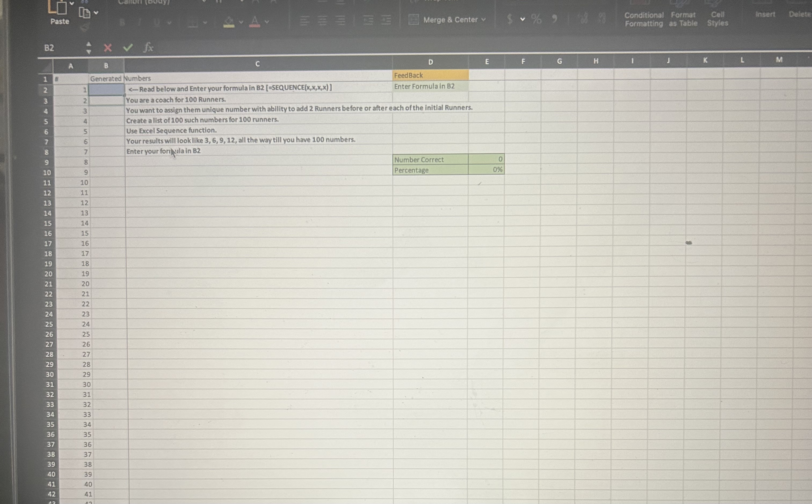
Task: Click the orange FeedBack cell
Action: (430, 75)
